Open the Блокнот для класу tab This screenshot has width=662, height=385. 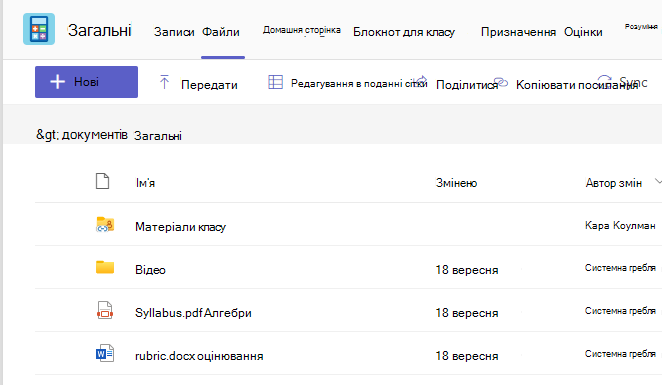point(404,32)
